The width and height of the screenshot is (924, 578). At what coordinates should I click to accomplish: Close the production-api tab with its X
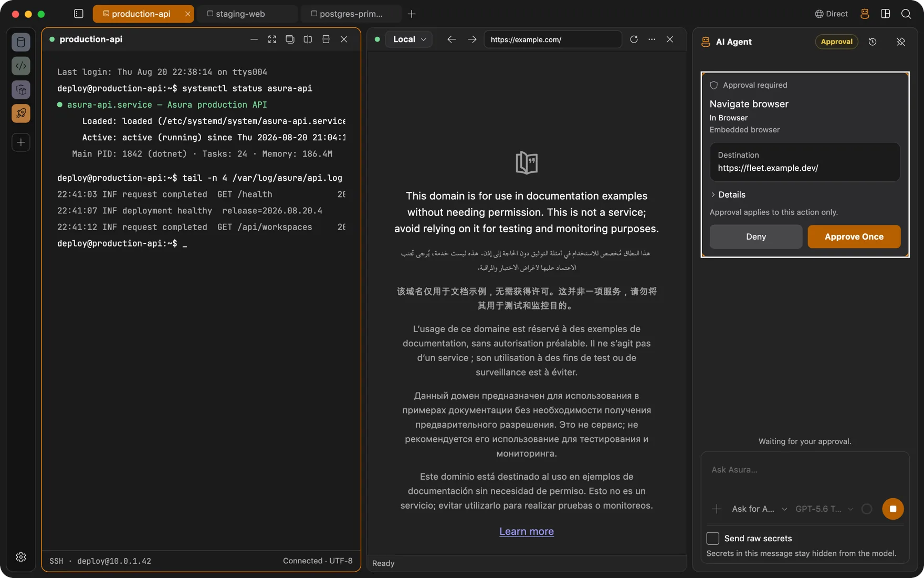tap(187, 14)
